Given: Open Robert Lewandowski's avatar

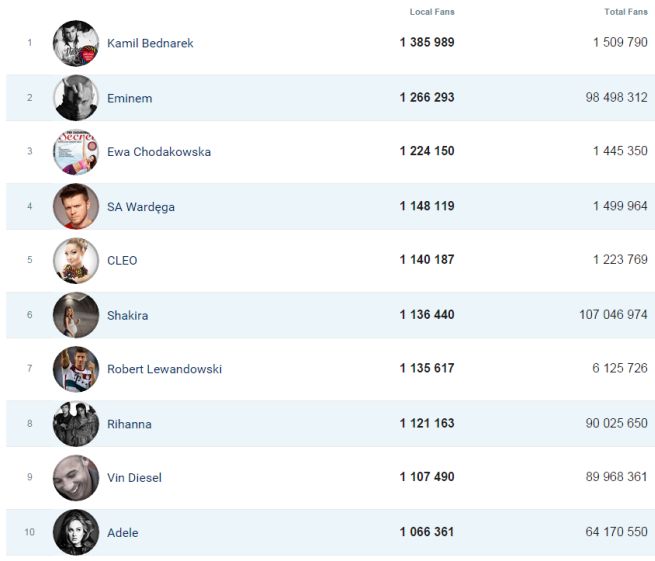Looking at the screenshot, I should (x=76, y=369).
